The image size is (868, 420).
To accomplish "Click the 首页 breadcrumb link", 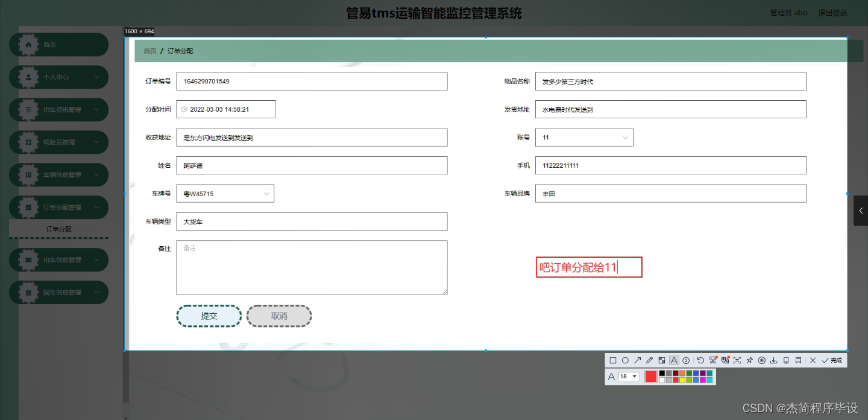I will pyautogui.click(x=149, y=51).
